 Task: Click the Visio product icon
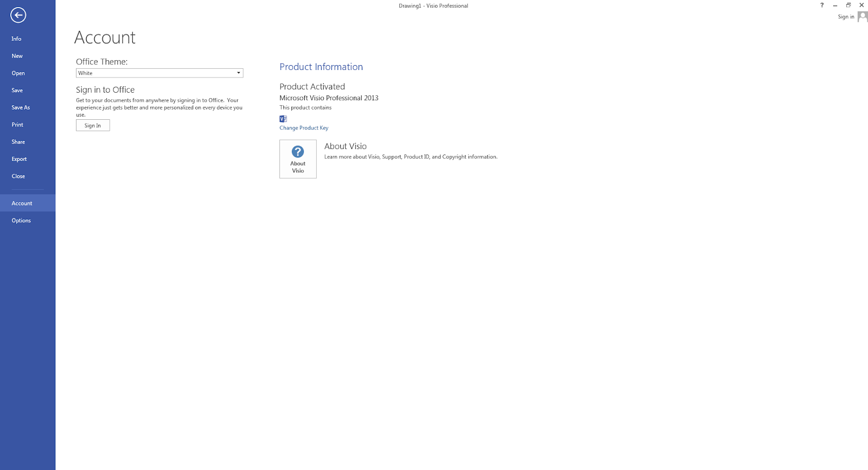coord(283,119)
